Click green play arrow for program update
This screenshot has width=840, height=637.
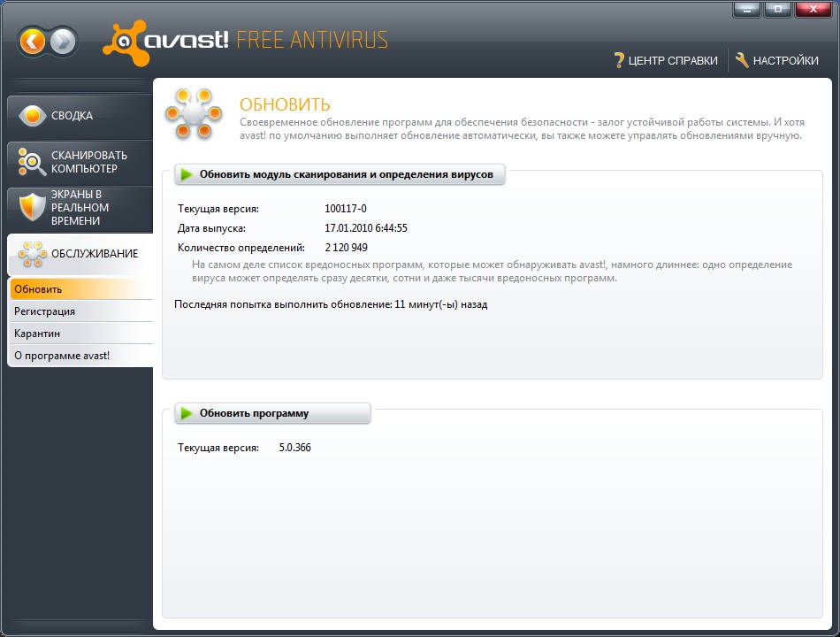tap(187, 413)
